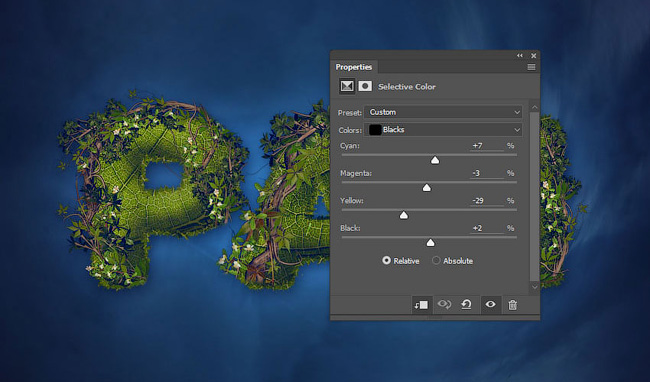Collapse the Properties panel with double arrows

pos(519,56)
